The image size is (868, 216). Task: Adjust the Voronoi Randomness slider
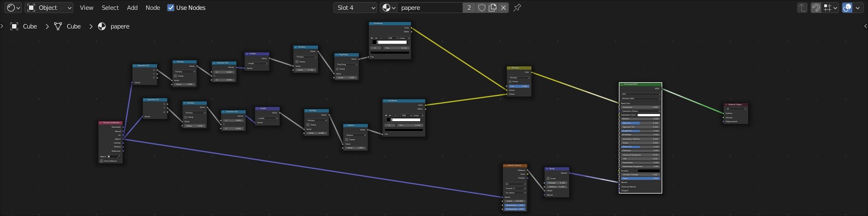click(x=515, y=209)
